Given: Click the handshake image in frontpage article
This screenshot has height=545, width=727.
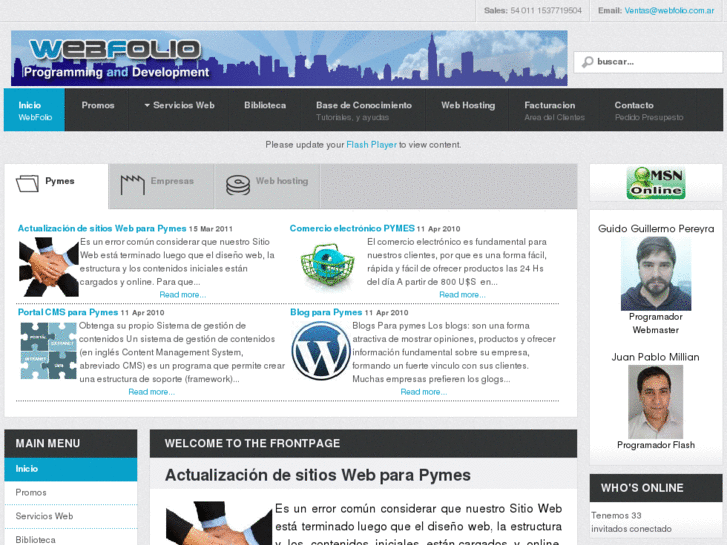Looking at the screenshot, I should [x=219, y=523].
